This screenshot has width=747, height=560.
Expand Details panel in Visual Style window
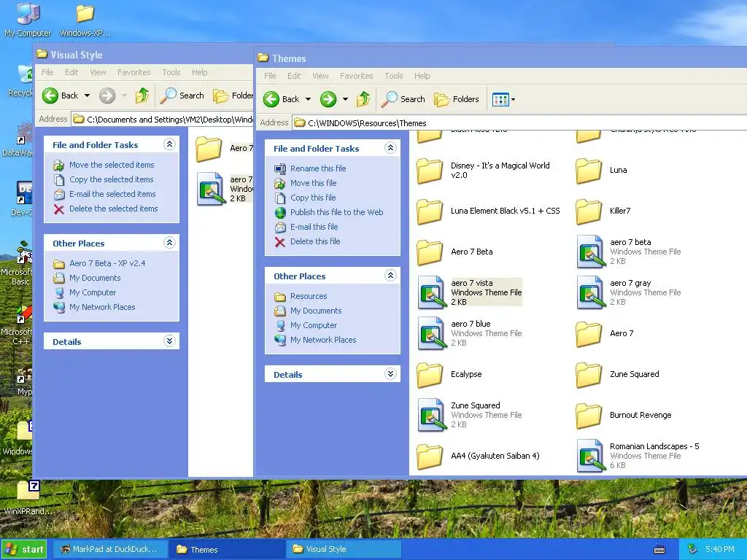(x=169, y=341)
